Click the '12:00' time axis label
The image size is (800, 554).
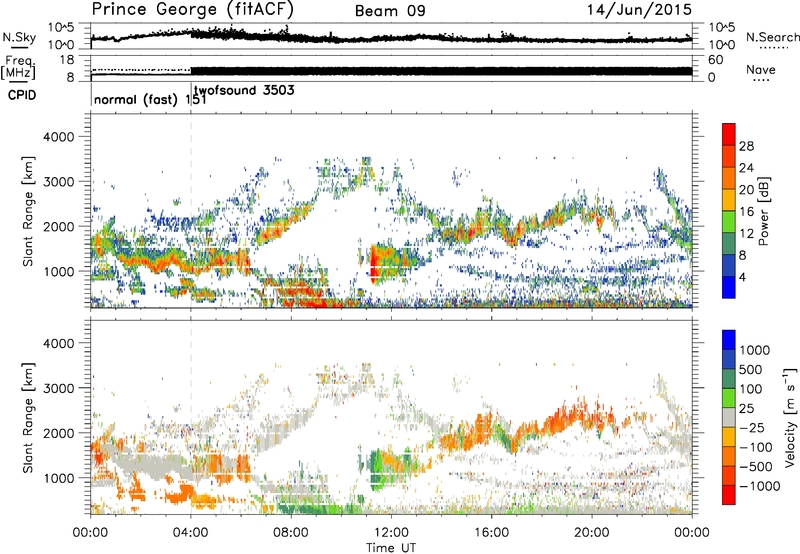[x=391, y=533]
